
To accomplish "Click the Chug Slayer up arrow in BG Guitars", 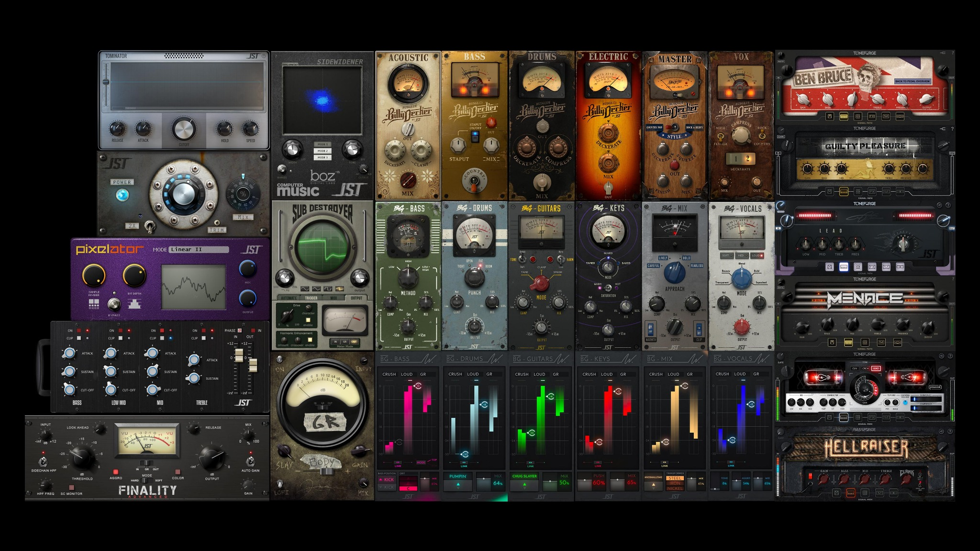I will click(x=524, y=485).
